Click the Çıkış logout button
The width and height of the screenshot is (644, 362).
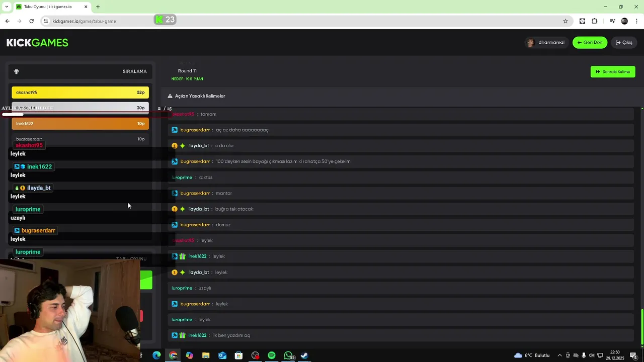click(624, 43)
